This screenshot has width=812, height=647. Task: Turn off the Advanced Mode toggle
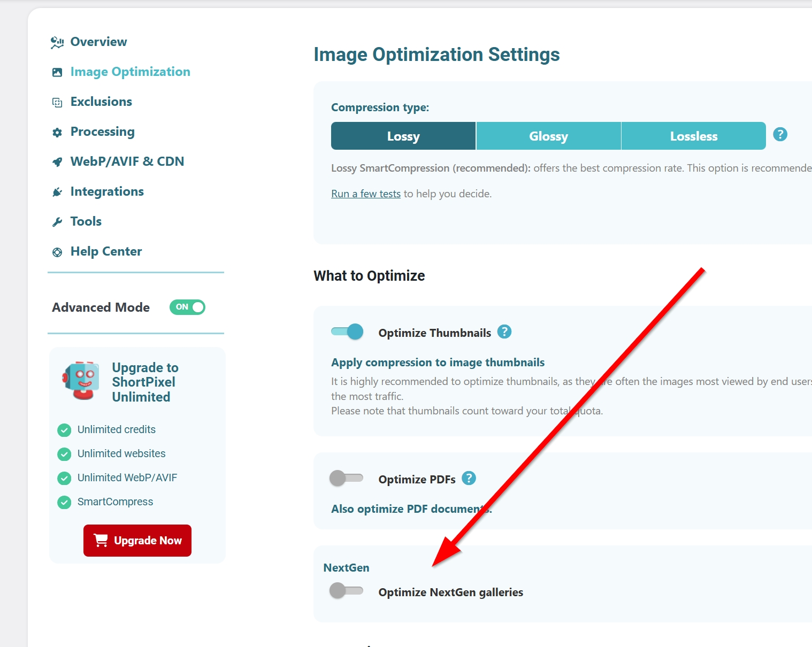(187, 307)
